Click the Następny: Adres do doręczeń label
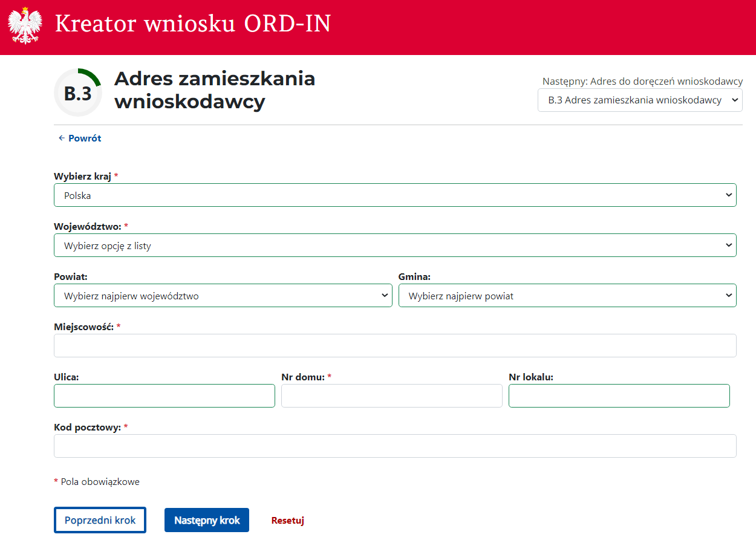Screen dimensions: 756x543 [x=642, y=81]
